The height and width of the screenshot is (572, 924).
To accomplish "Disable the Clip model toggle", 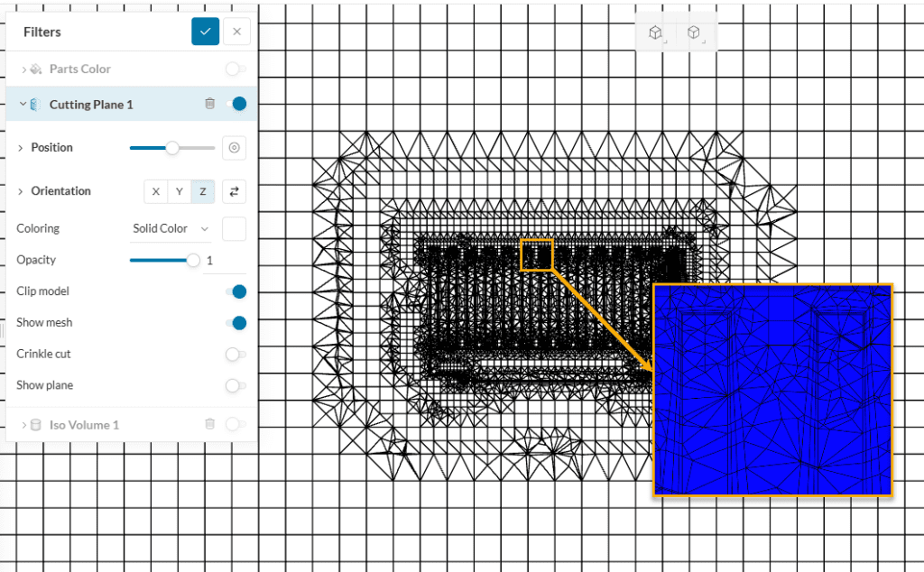I will click(x=237, y=291).
